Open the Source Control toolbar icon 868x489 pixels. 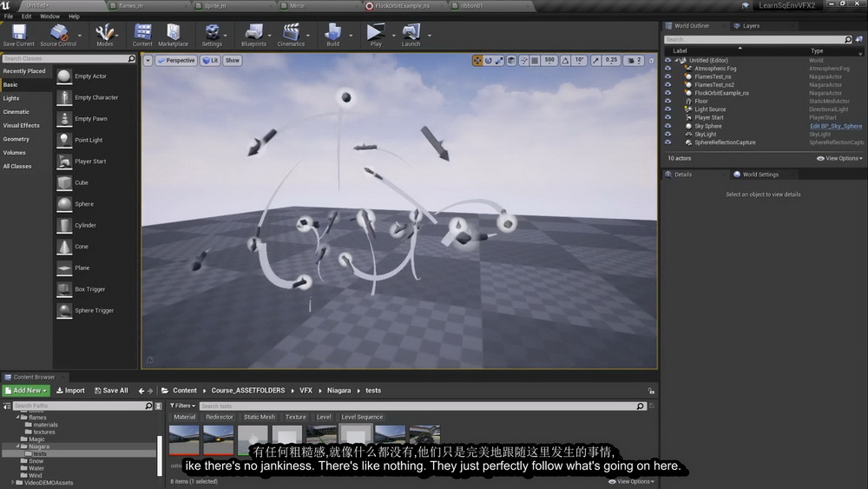coord(58,35)
